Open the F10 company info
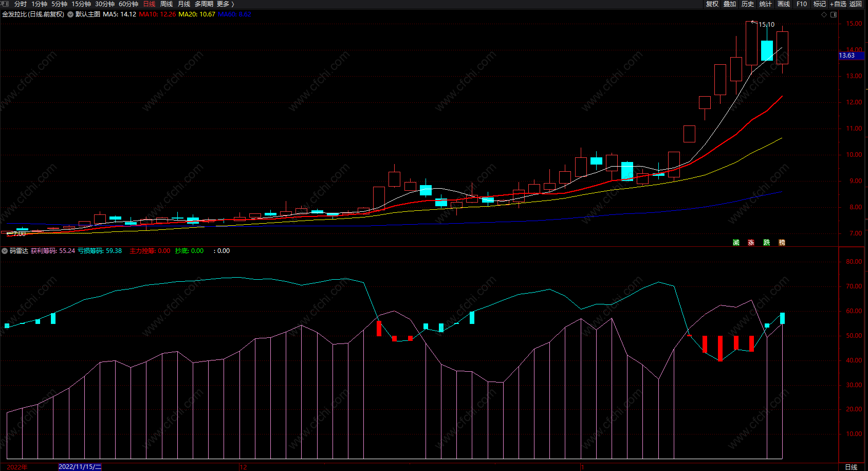Screen dimensions: 868x471 (x=802, y=4)
